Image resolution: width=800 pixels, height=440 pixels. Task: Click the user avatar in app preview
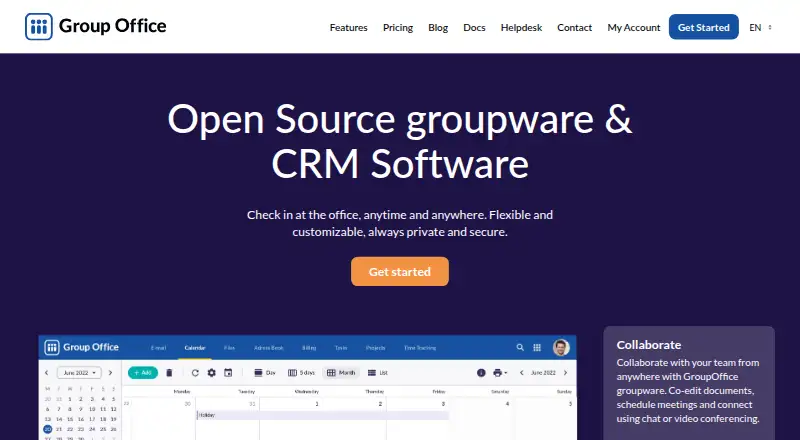pos(561,348)
